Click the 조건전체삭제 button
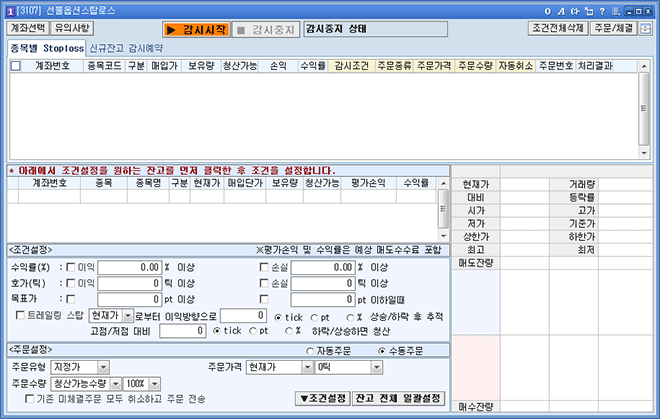Image resolution: width=660 pixels, height=419 pixels. point(557,28)
